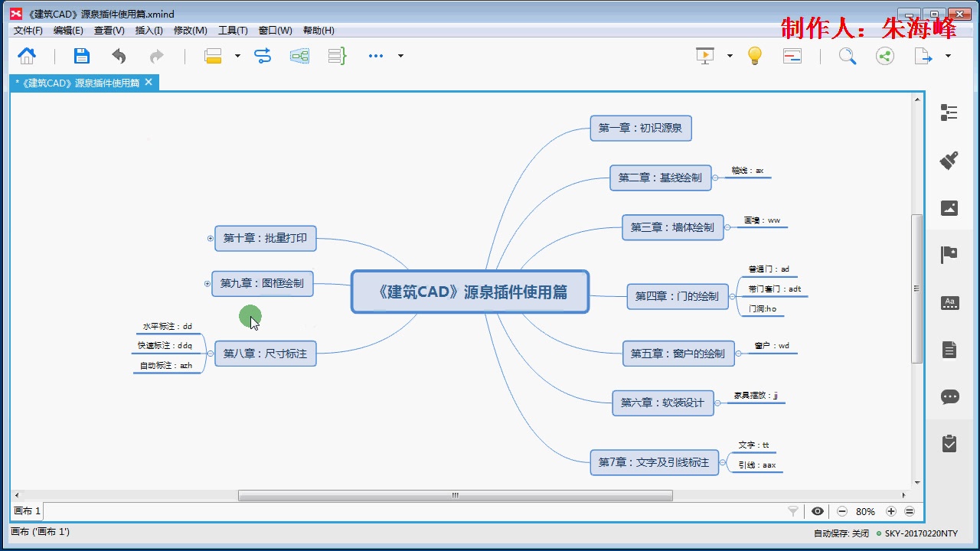Select the 画布 1 sheet tab
Screen dimensions: 980x551
pos(28,510)
